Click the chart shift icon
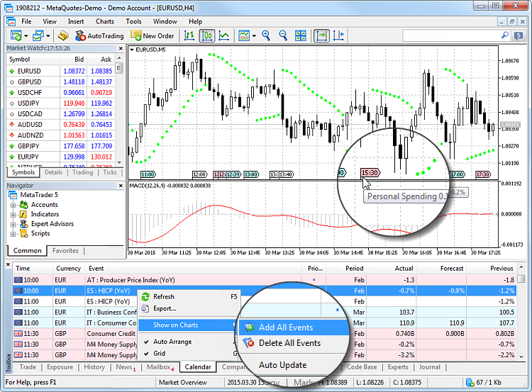Image resolution: width=532 pixels, height=392 pixels. tap(338, 35)
